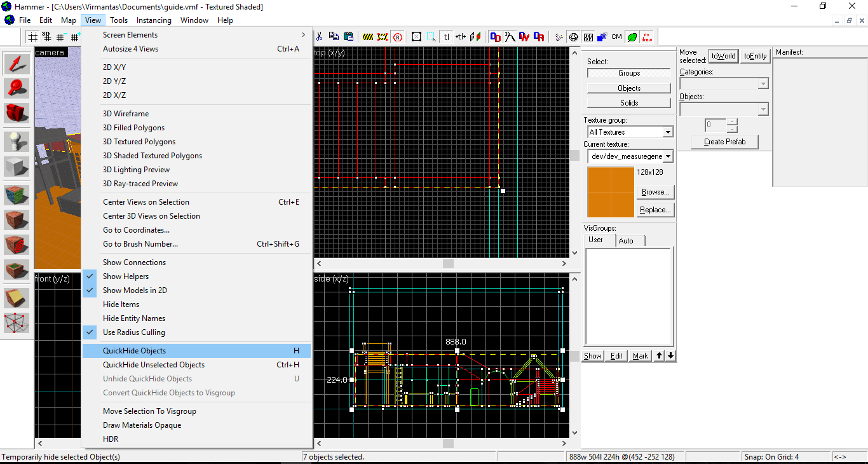The height and width of the screenshot is (464, 868).
Task: Click the scissors Cut icon
Action: pyautogui.click(x=319, y=37)
